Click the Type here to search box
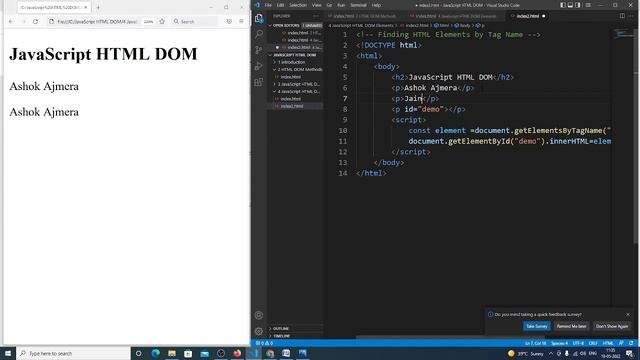Screen dimensions: 640x360 pyautogui.click(x=73, y=353)
